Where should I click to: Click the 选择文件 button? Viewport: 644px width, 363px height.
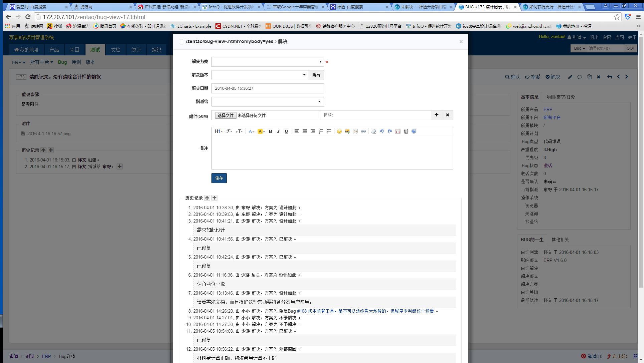[x=225, y=115]
